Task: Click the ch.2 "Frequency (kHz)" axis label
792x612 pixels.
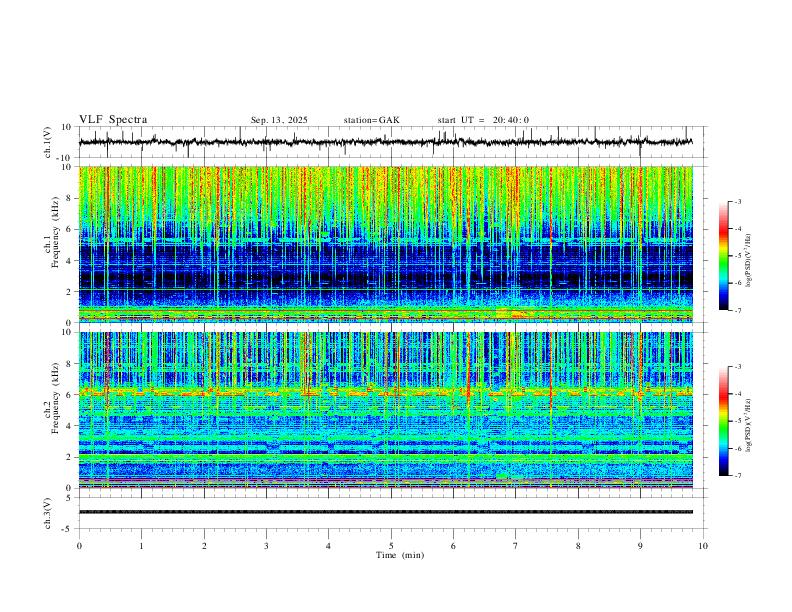Action: pyautogui.click(x=55, y=398)
